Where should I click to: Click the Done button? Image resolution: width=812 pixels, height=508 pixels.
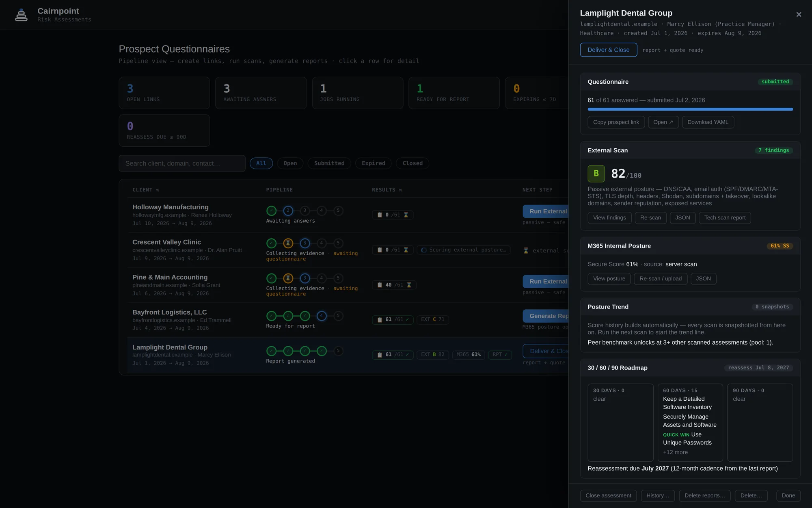[788, 495]
